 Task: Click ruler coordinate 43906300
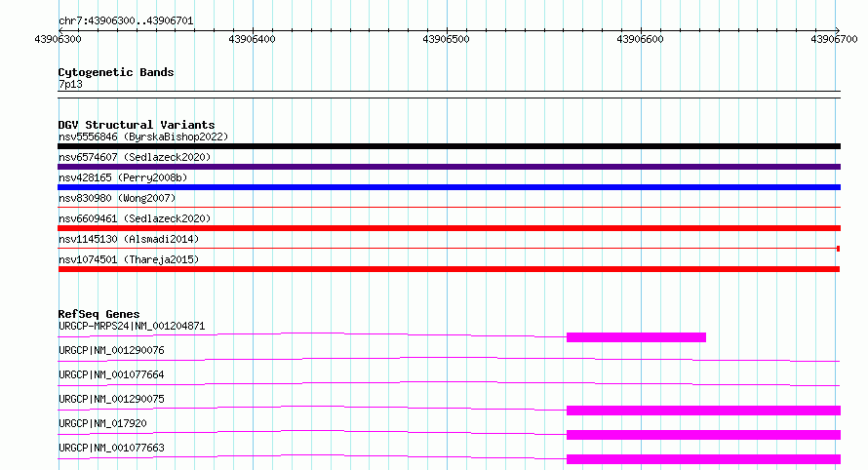tap(58, 39)
